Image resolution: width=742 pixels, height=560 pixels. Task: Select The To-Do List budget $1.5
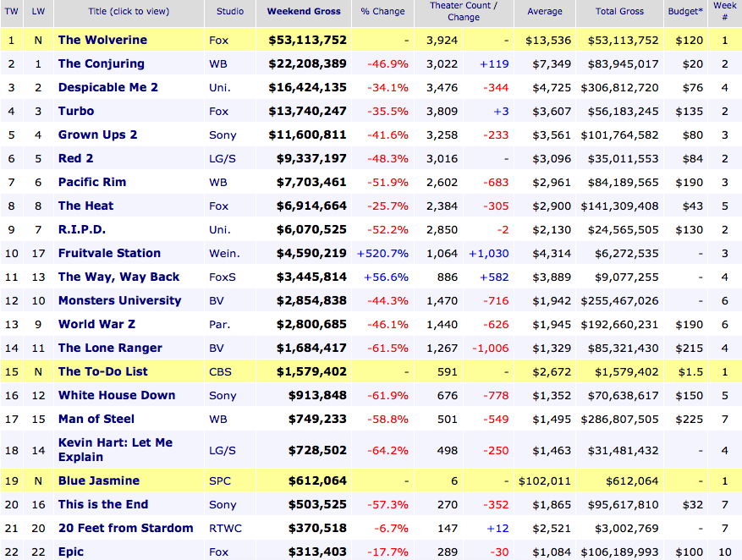691,371
